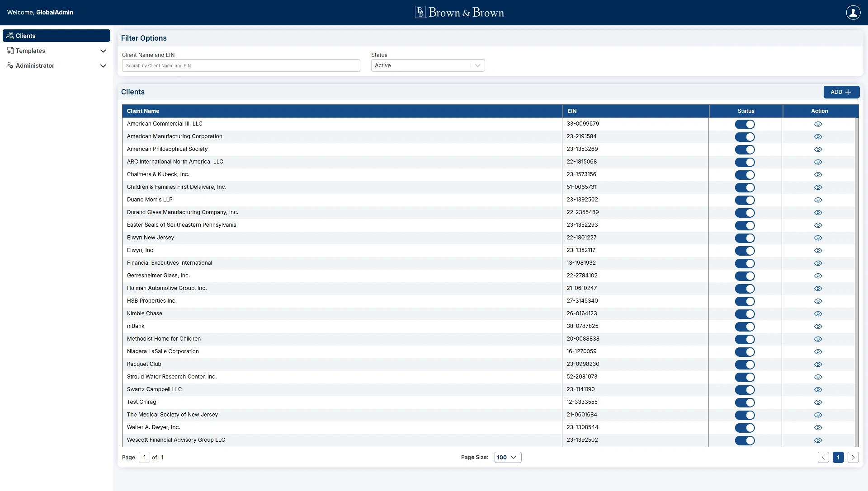Disable status toggle for mBank
Viewport: 868px width, 491px height.
[x=745, y=327]
